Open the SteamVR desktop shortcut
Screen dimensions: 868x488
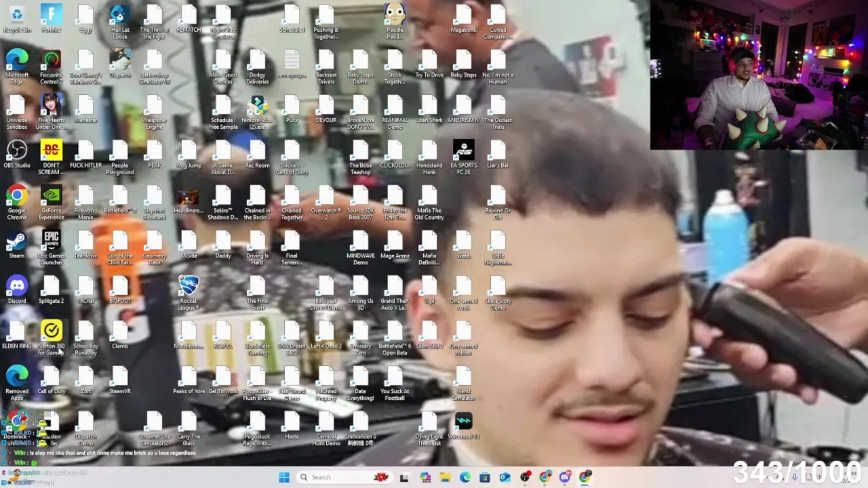pos(120,380)
